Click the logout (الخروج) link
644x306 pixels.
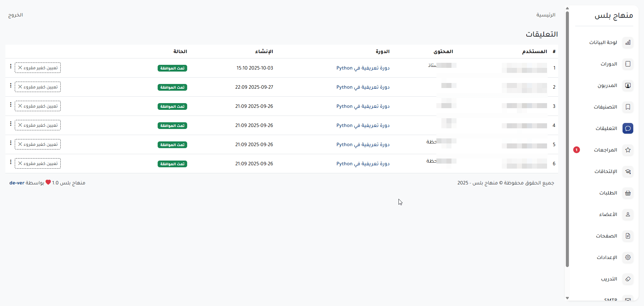coord(15,15)
